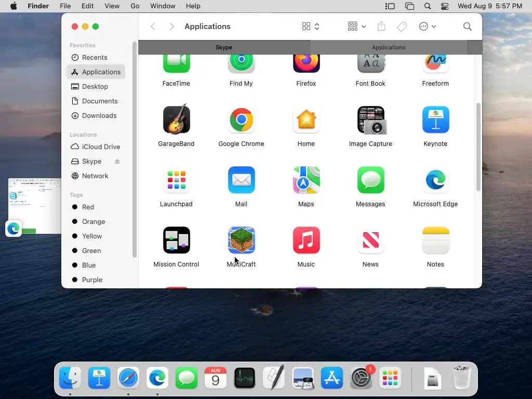Switch to the Skype tab
This screenshot has width=532, height=399.
[x=224, y=47]
